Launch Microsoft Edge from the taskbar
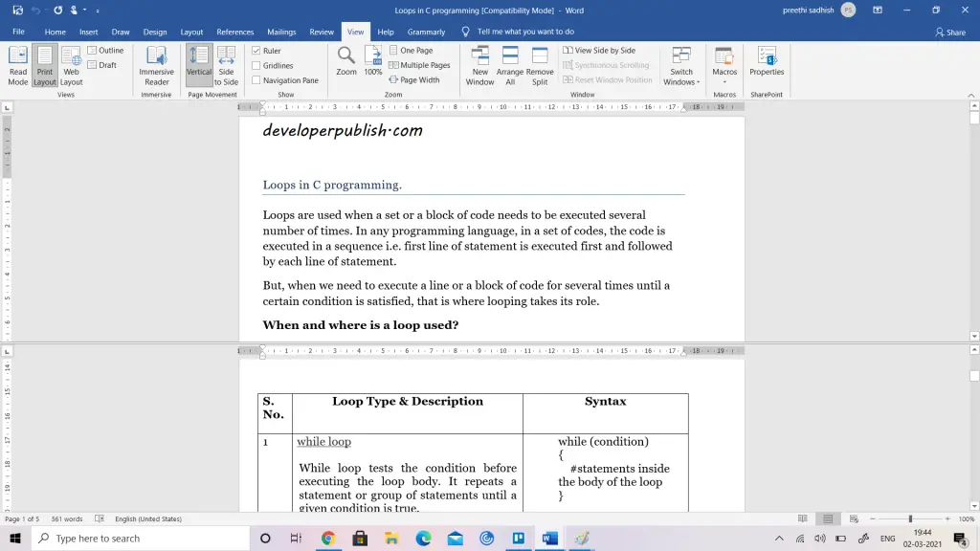 point(423,538)
